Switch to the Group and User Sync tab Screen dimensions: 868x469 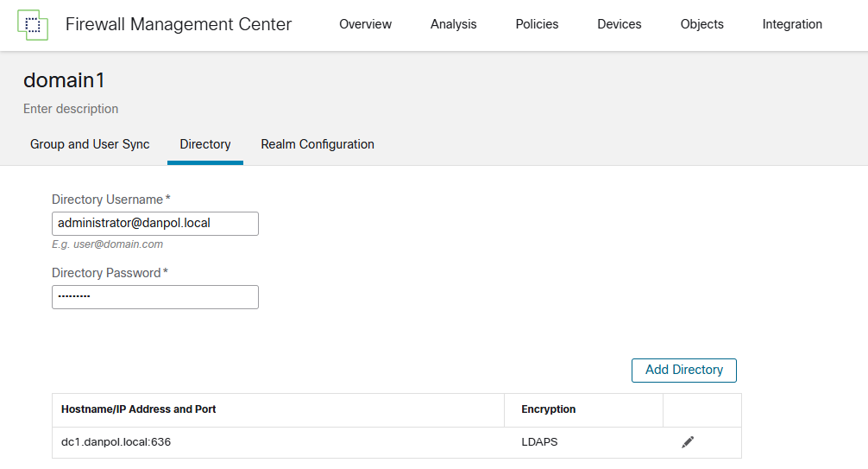pyautogui.click(x=90, y=144)
